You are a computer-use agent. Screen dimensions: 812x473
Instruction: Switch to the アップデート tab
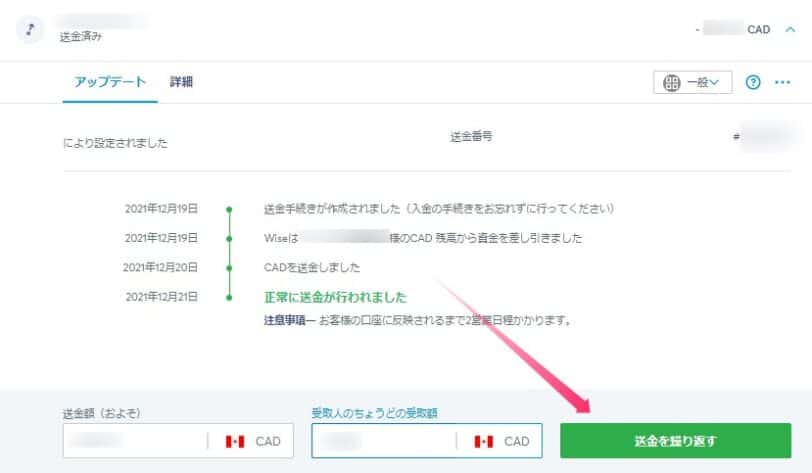[110, 82]
